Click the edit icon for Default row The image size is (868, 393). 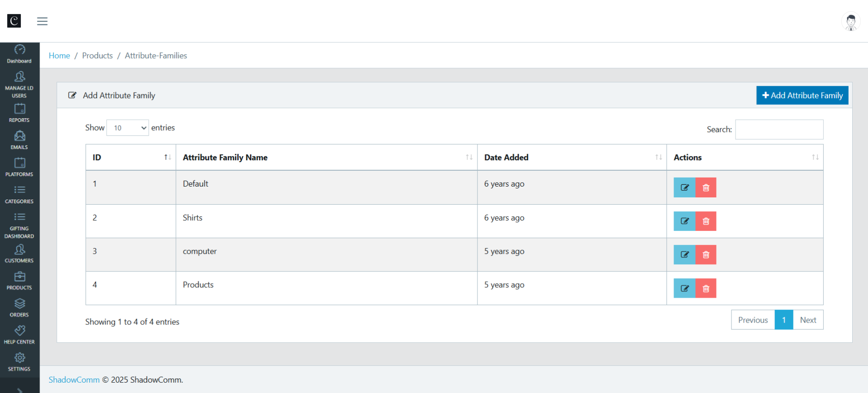tap(684, 187)
